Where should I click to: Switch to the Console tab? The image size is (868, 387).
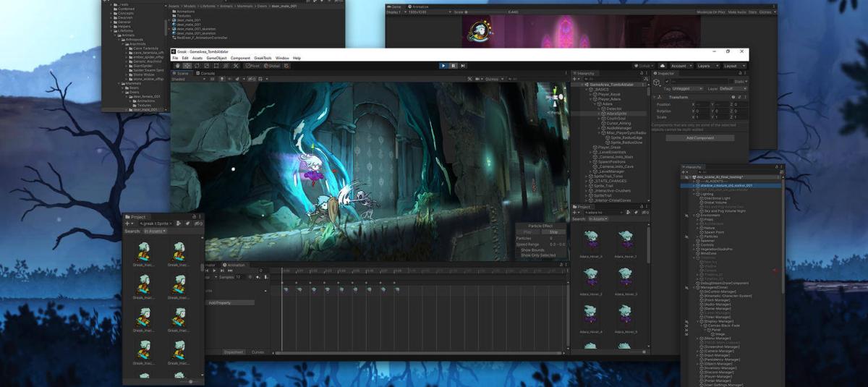pyautogui.click(x=207, y=73)
